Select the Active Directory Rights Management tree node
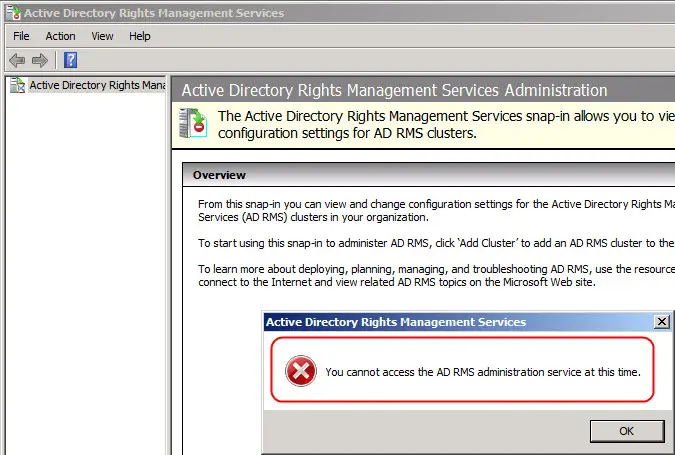This screenshot has height=455, width=675. tap(97, 85)
